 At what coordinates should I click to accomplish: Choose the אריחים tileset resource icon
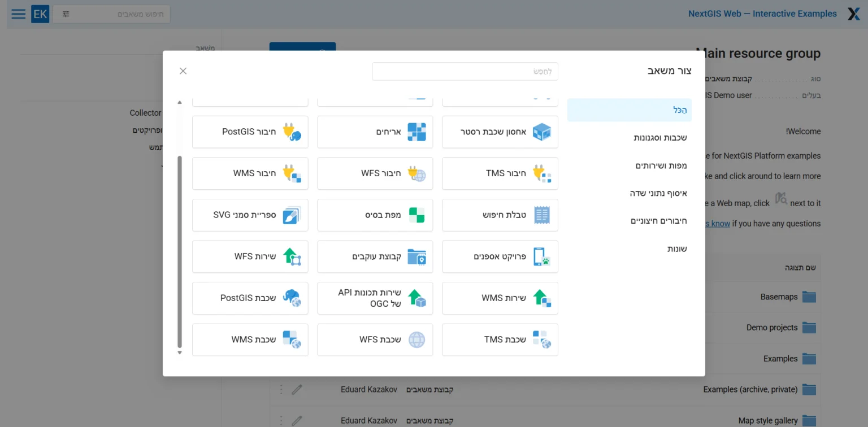(x=417, y=132)
